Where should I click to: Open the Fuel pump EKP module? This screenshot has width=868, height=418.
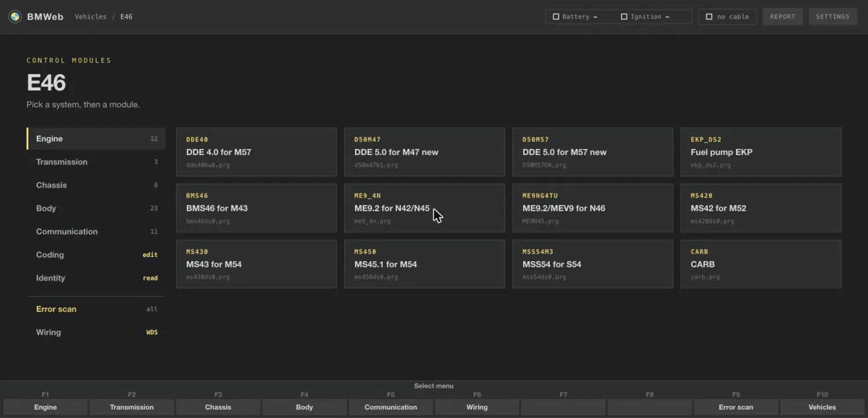tap(761, 152)
